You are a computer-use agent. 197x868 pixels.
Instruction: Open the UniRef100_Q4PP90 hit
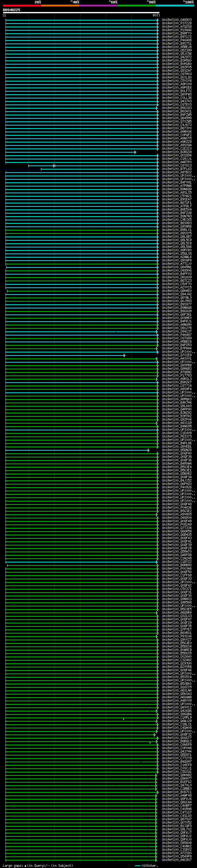pyautogui.click(x=177, y=409)
